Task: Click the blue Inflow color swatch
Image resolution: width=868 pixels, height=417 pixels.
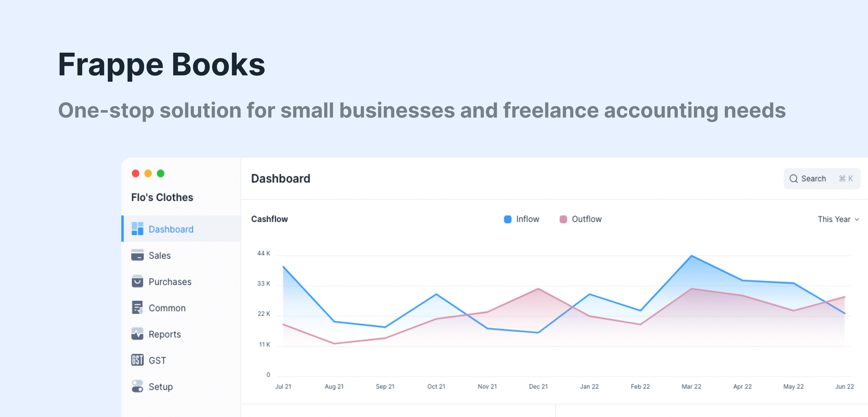Action: (x=507, y=219)
